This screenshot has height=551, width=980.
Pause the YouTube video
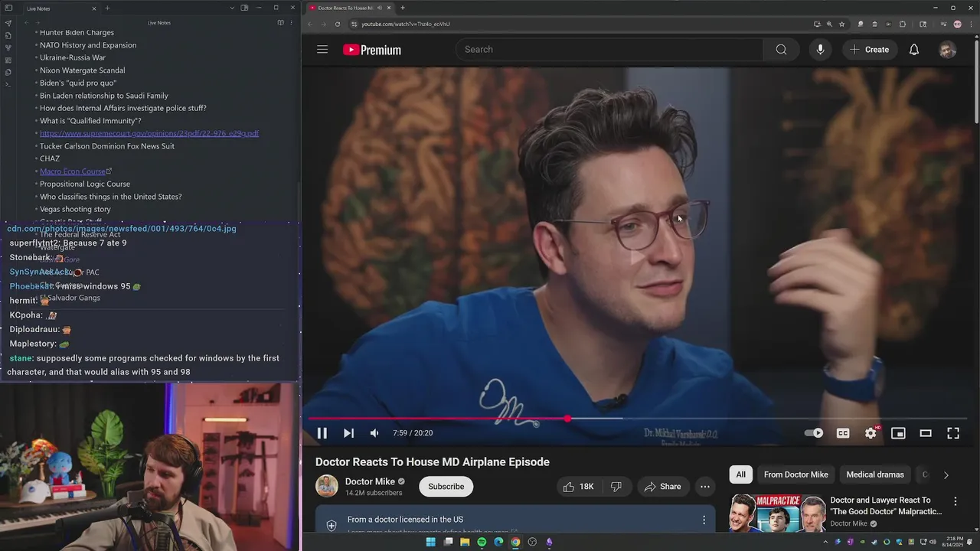pos(322,433)
